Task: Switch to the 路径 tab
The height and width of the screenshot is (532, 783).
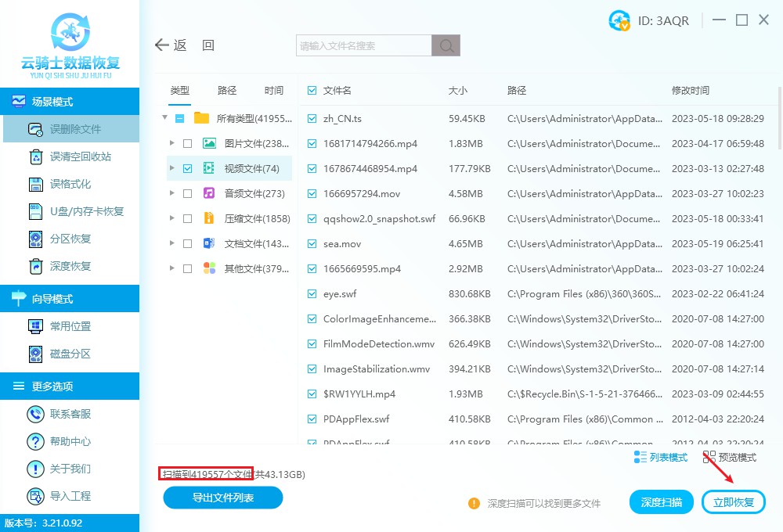Action: pos(226,90)
